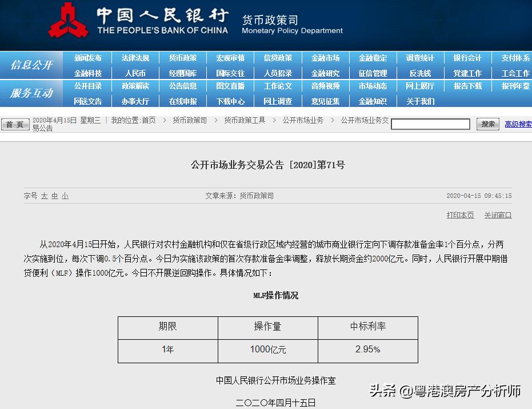Viewport: 532px width, 409px height.
Task: Select medium font size 中
Action: [56, 196]
